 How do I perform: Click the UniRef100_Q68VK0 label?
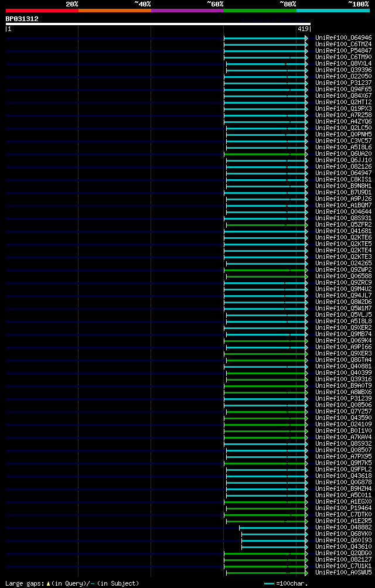[343, 534]
